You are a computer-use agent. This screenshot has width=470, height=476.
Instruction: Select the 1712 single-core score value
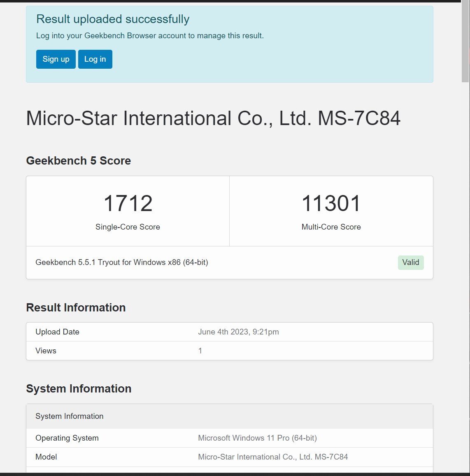(x=128, y=203)
